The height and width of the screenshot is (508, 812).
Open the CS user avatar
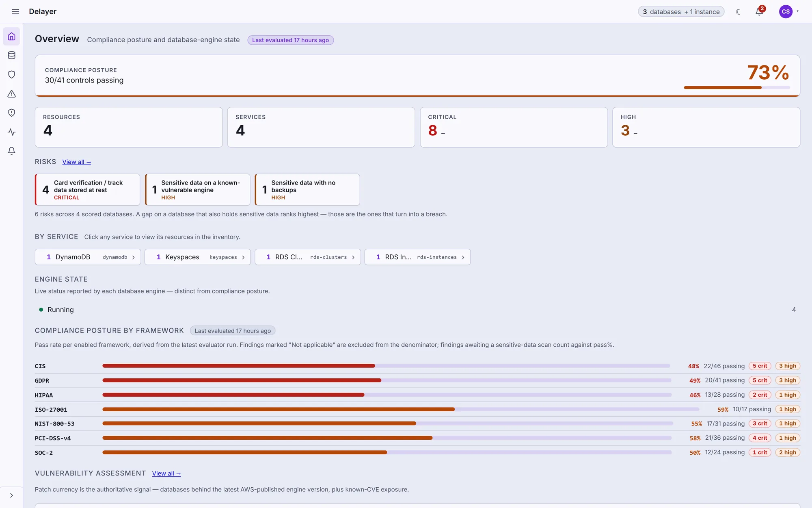(x=786, y=11)
